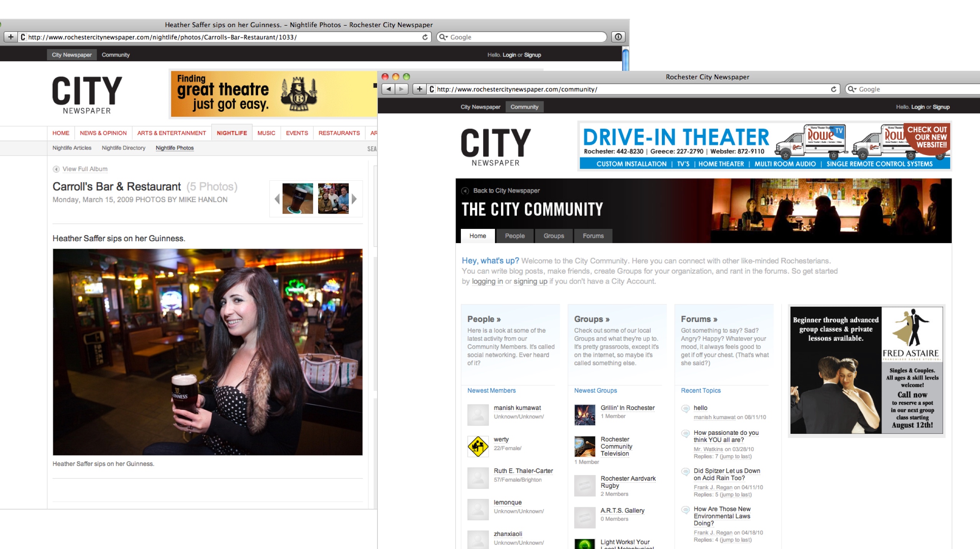Switch to the Forums tab
This screenshot has width=980, height=549.
(x=593, y=236)
